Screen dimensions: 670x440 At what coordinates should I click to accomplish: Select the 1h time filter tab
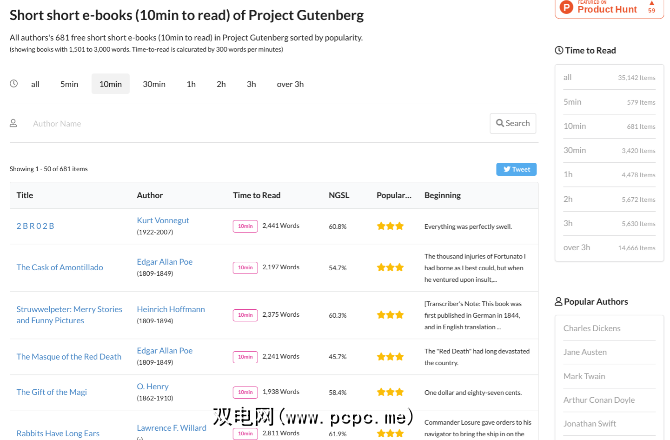coord(191,84)
